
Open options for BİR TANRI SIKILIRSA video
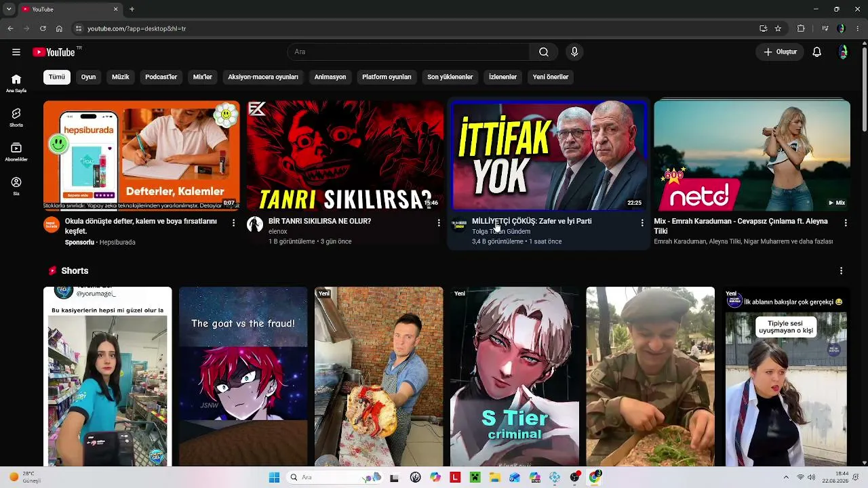(439, 222)
